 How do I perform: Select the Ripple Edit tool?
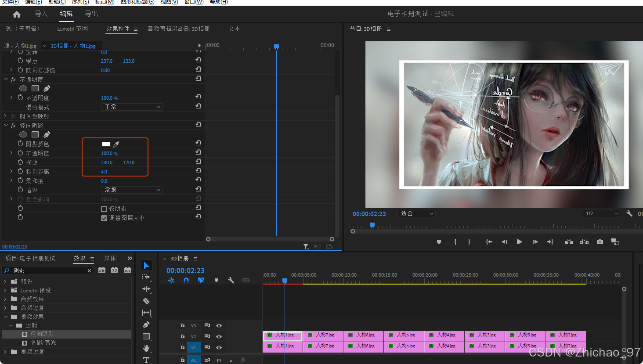click(146, 289)
